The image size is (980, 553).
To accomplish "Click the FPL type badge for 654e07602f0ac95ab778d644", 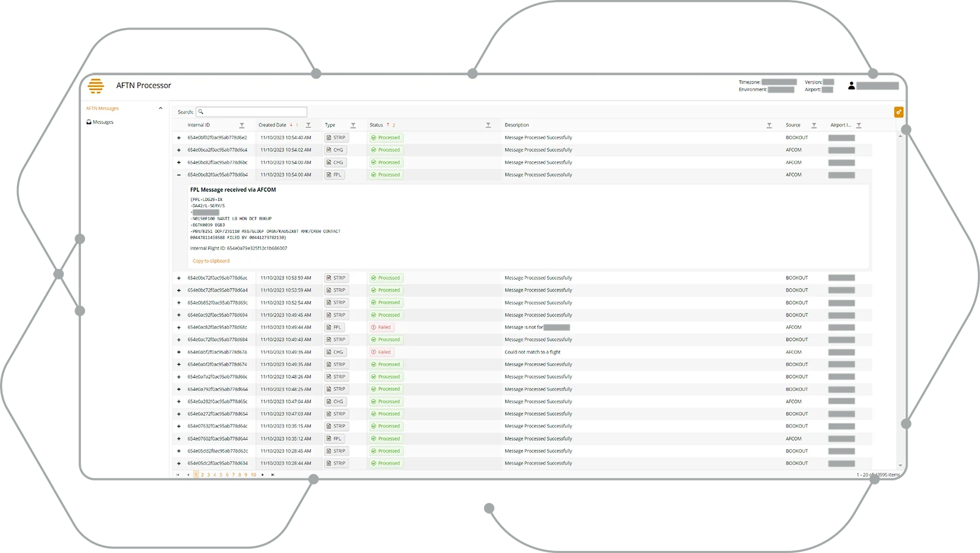I will coord(335,439).
